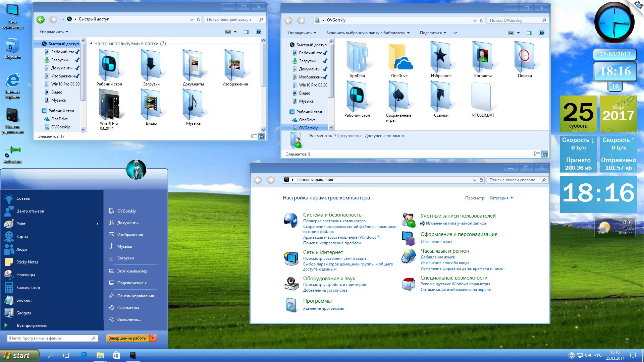The width and height of the screenshot is (644, 362).
Task: Expand the Paint submenu arrow
Action: (x=97, y=224)
